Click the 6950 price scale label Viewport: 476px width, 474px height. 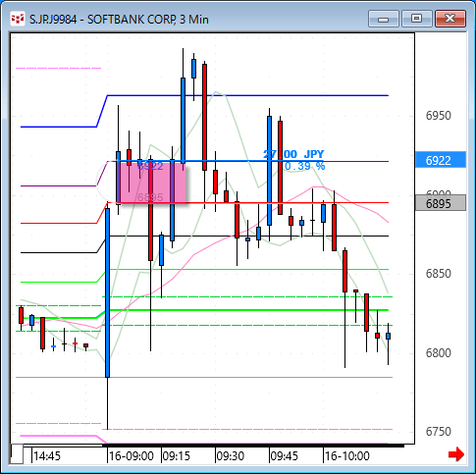click(438, 116)
